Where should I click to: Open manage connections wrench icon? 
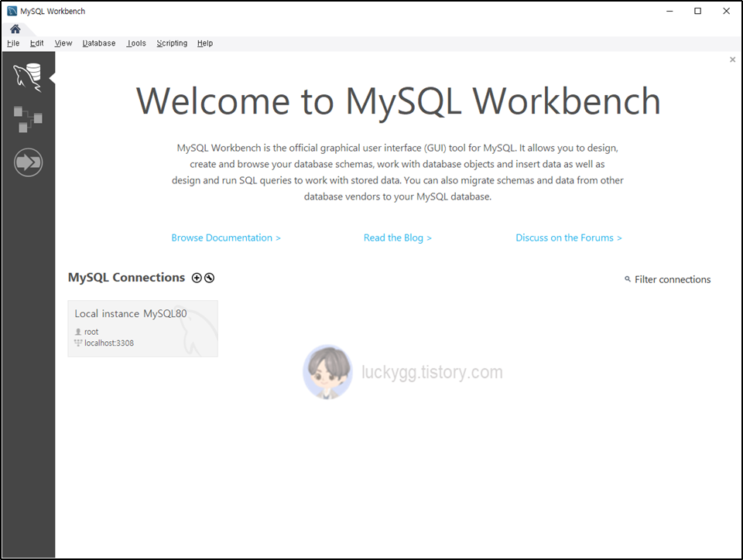209,278
